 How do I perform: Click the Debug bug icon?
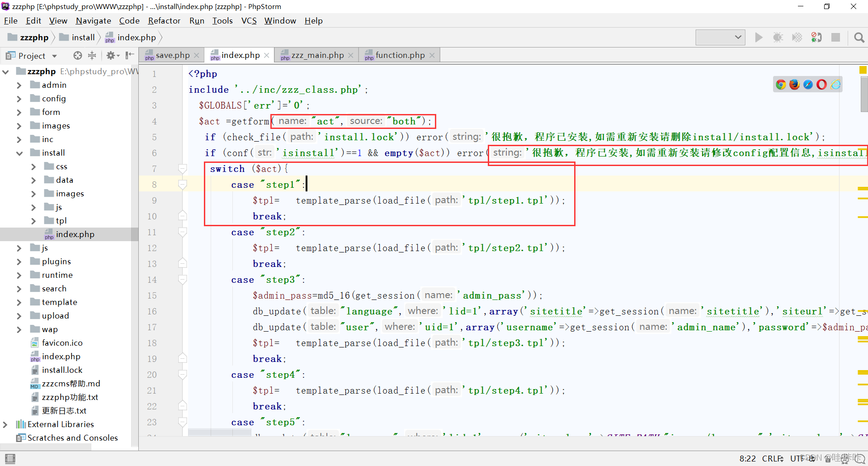point(778,38)
